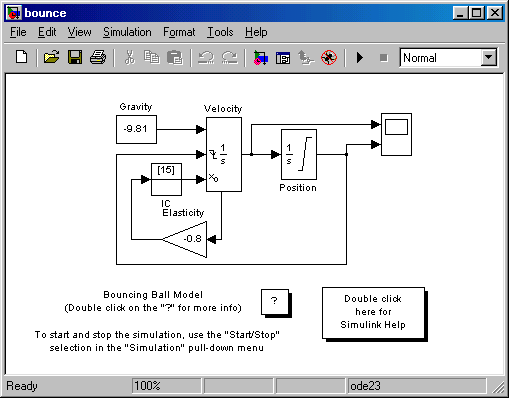
Task: Open the Help menu
Action: click(x=256, y=32)
